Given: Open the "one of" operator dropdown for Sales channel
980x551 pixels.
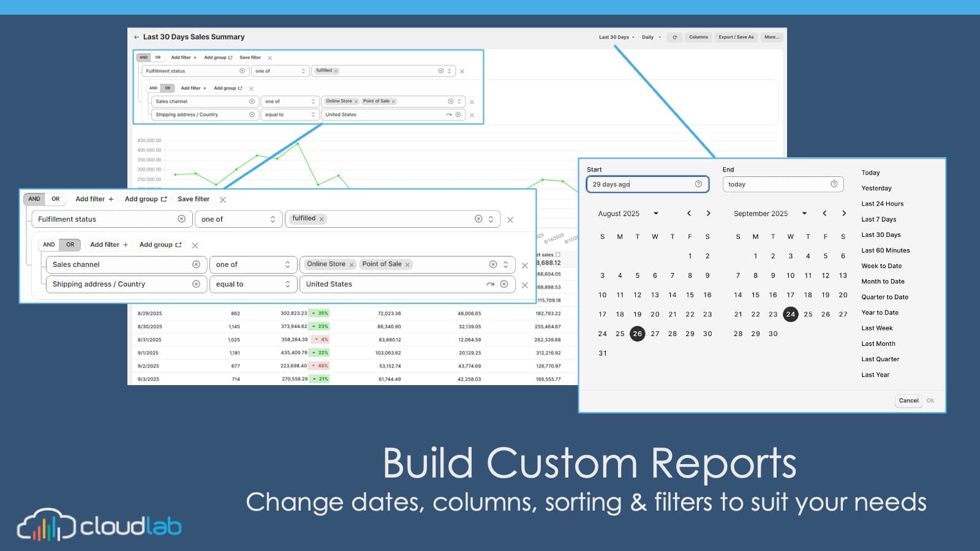Looking at the screenshot, I should (x=253, y=264).
